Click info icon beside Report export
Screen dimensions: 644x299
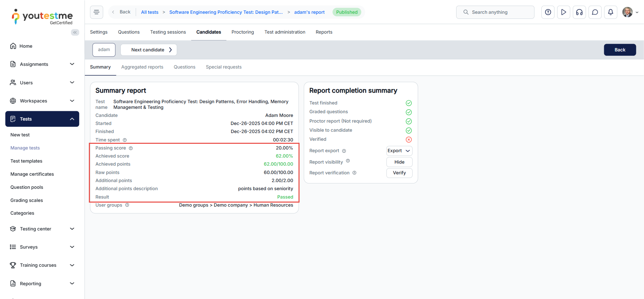(344, 151)
